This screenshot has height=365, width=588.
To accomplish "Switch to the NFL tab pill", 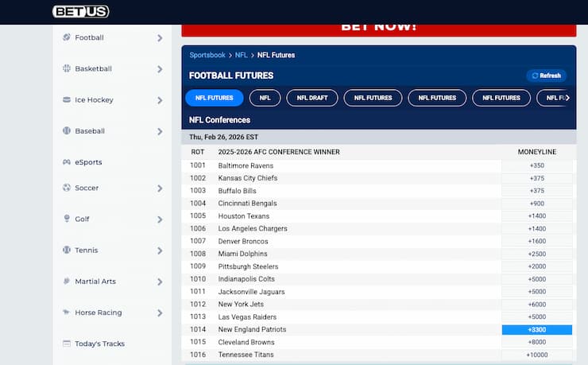I will [x=265, y=98].
